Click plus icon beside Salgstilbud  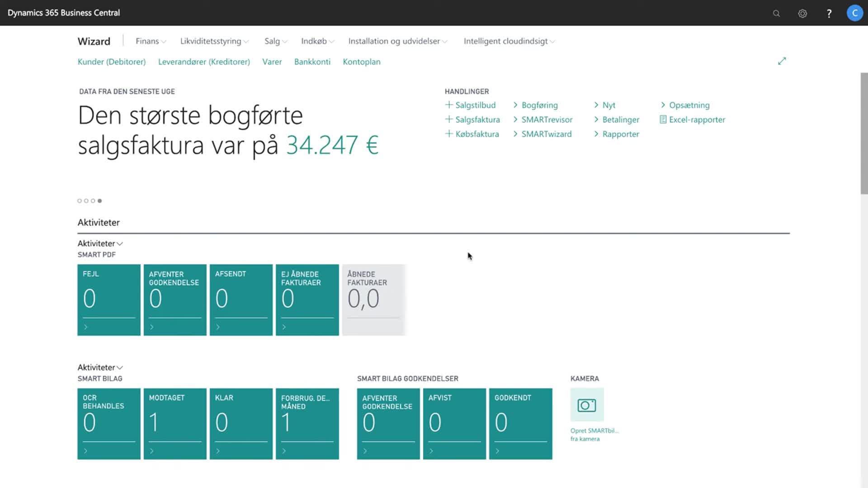point(449,105)
